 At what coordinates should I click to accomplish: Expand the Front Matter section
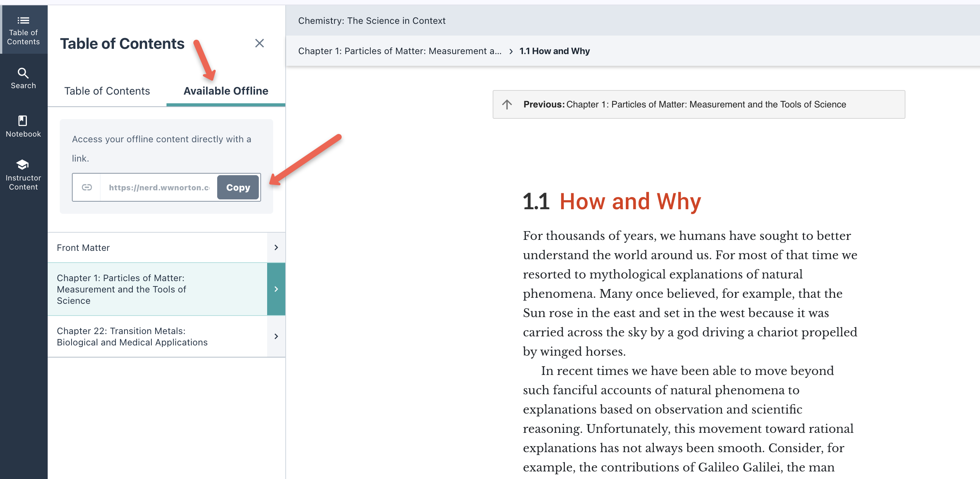[x=276, y=248]
